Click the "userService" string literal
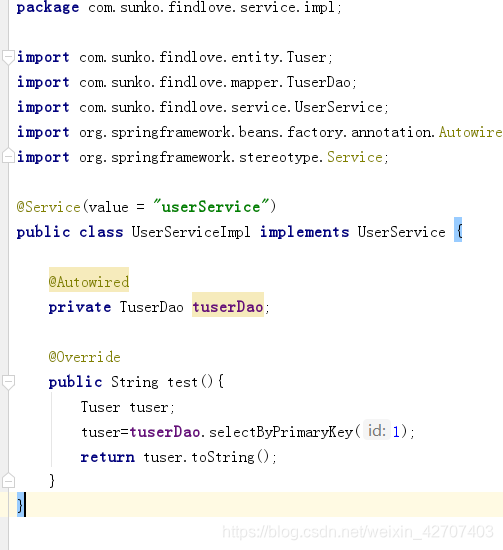Screen dimensions: 503x550 [211, 207]
